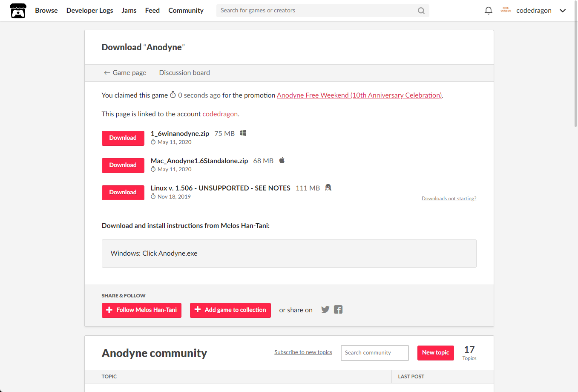Click the Linux penguin icon
Image resolution: width=578 pixels, height=392 pixels.
click(328, 187)
